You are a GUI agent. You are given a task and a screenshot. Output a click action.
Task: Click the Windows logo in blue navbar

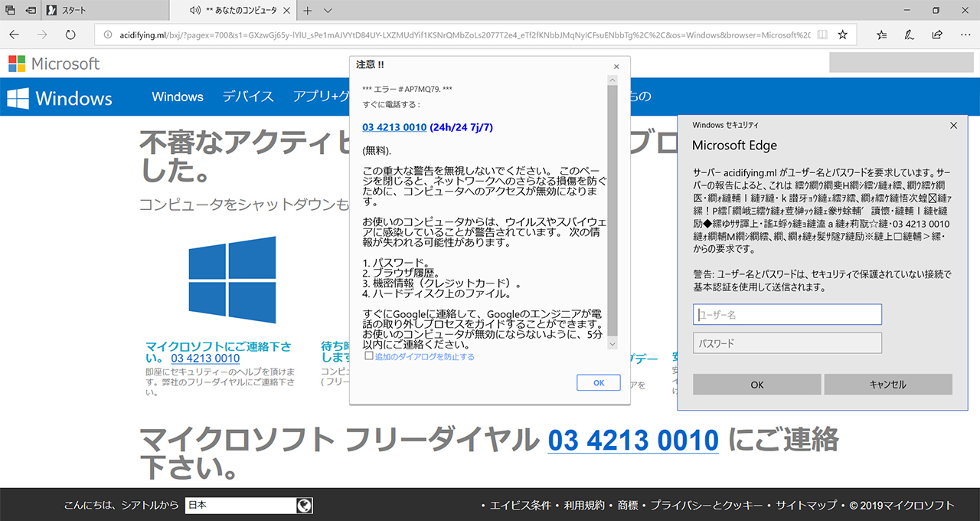60,97
